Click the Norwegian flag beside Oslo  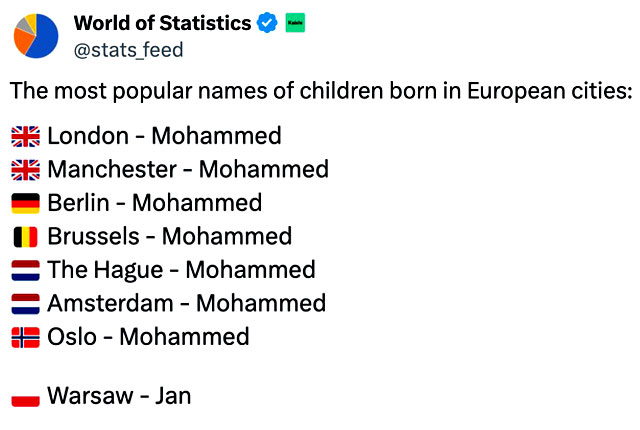pos(25,337)
